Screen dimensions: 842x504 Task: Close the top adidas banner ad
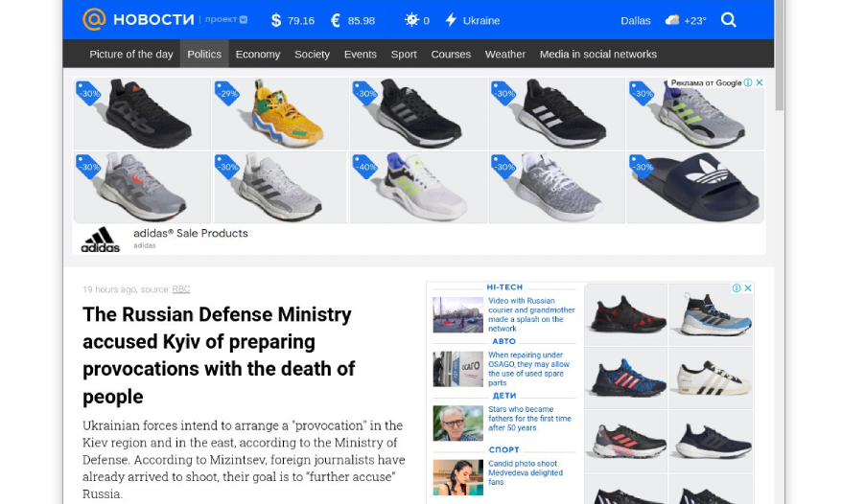(760, 83)
